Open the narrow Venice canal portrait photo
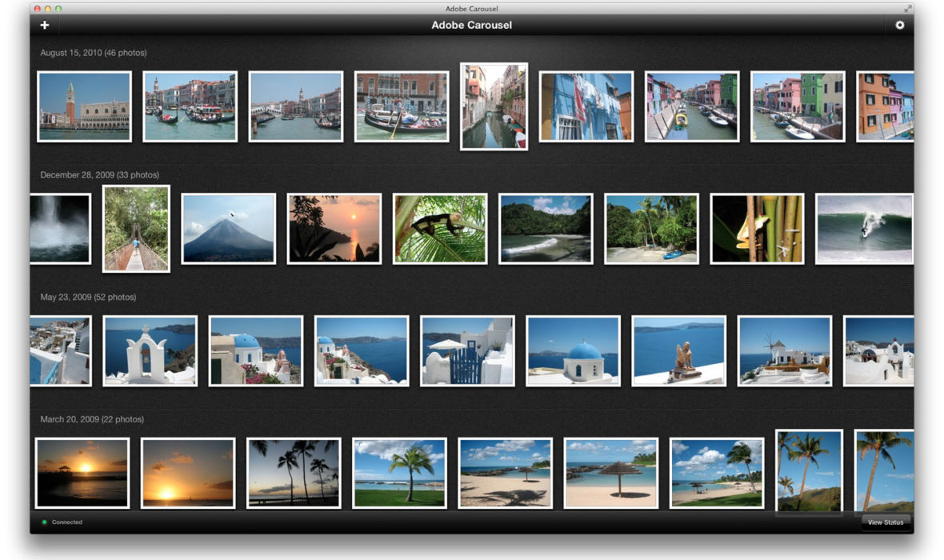 click(494, 106)
